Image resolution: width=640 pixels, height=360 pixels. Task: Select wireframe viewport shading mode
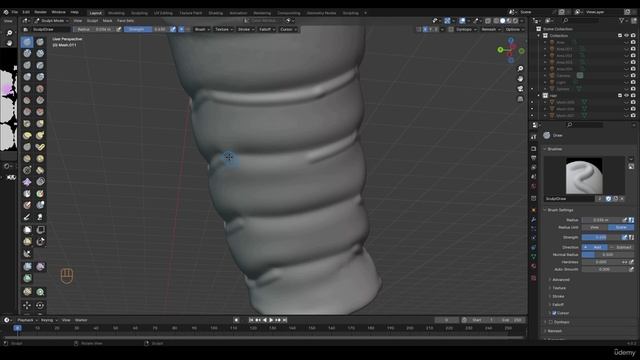tap(496, 21)
